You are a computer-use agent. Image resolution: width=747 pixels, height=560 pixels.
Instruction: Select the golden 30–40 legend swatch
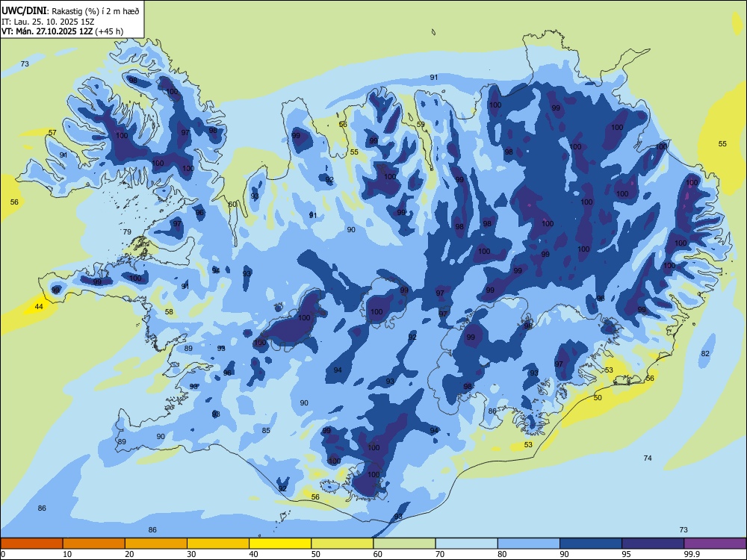tap(218, 544)
